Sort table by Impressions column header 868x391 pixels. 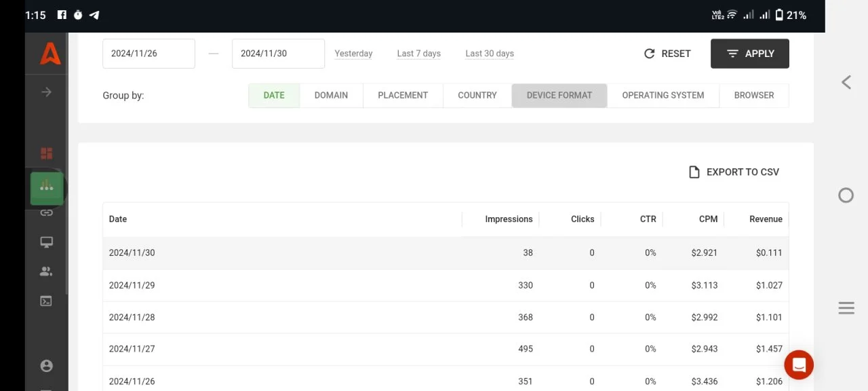[x=509, y=219]
